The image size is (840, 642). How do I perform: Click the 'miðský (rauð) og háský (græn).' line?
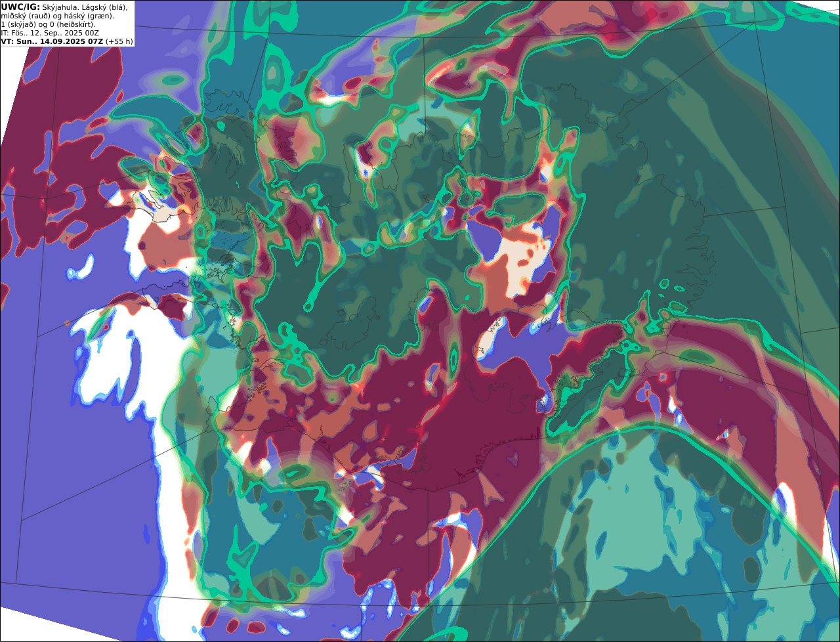[x=58, y=15]
